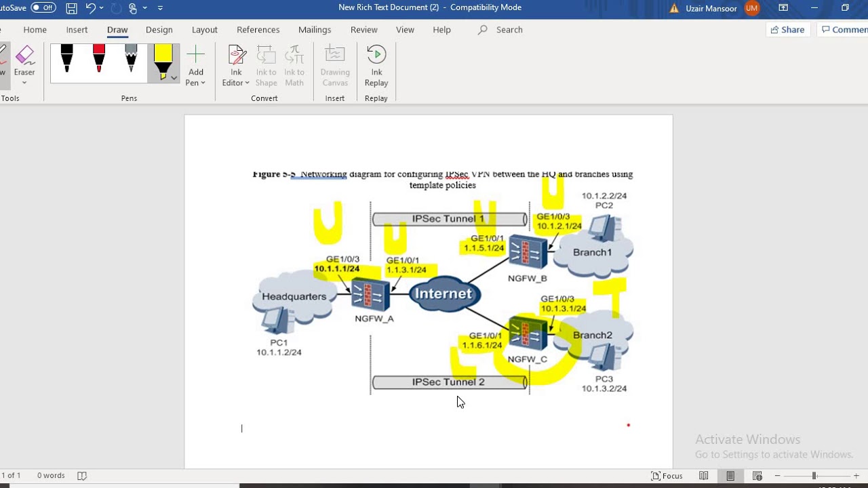Switch to Web Layout view
This screenshot has width=868, height=488.
point(757,476)
